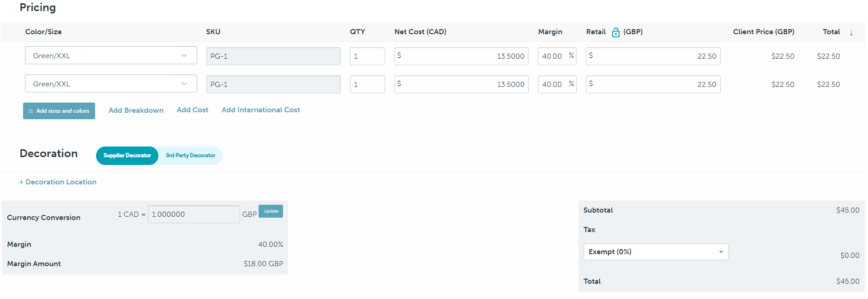868x299 pixels.
Task: Select the Supplier Decorator toggle
Action: click(x=127, y=156)
